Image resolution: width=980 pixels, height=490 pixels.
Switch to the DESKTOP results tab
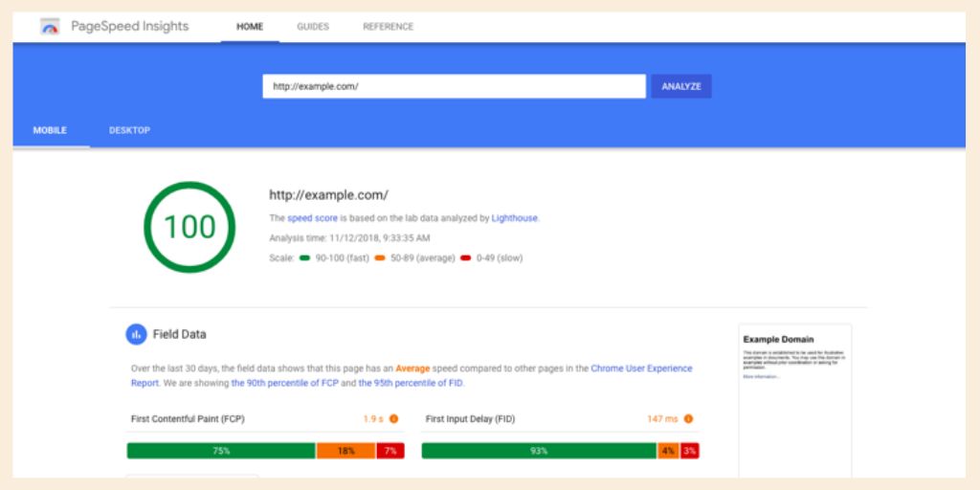tap(129, 130)
